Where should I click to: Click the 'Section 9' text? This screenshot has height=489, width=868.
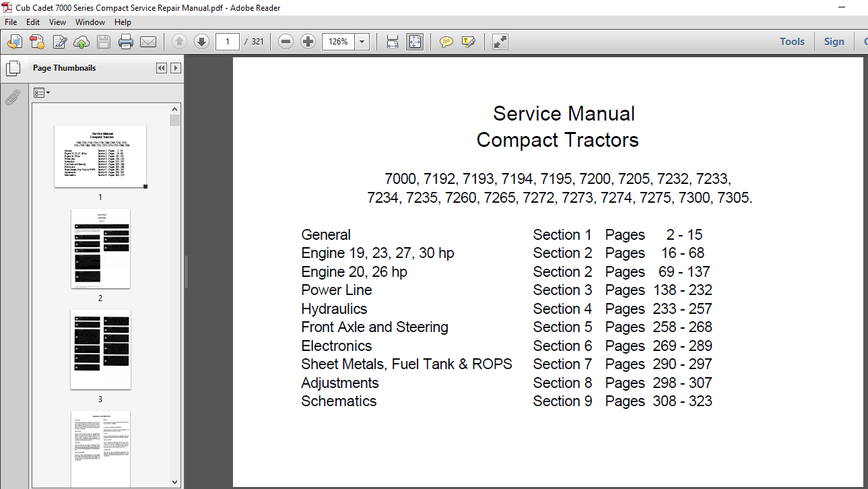(x=563, y=401)
